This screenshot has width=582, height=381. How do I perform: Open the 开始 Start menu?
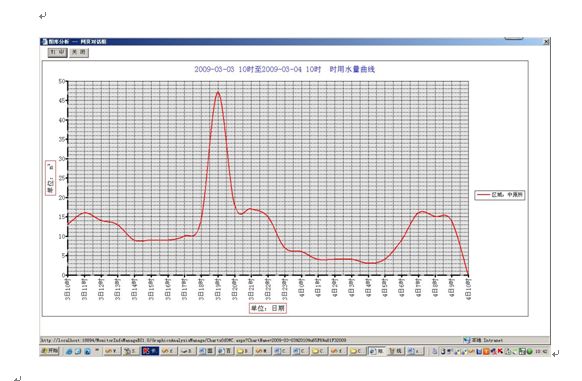50,351
